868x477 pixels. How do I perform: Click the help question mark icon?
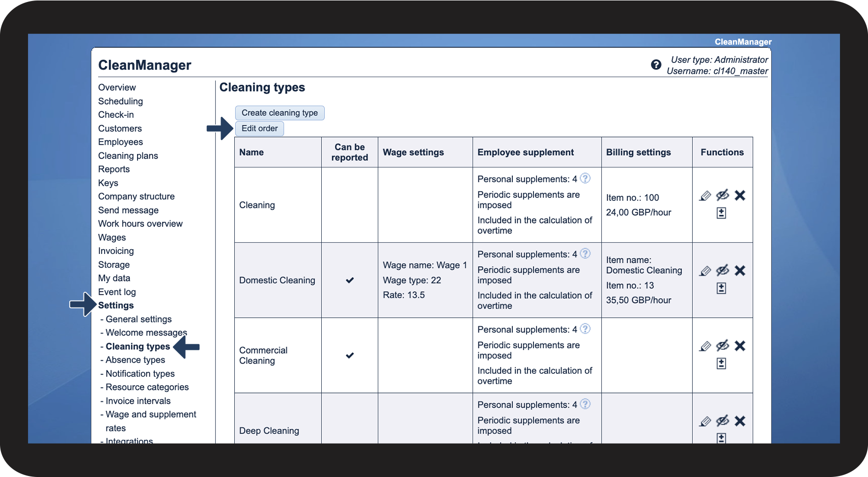coord(656,65)
